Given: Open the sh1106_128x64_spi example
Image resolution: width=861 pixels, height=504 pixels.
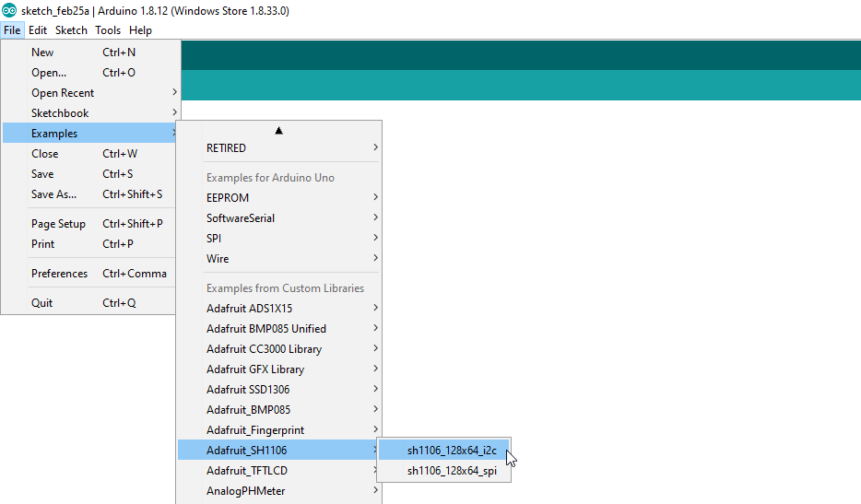Looking at the screenshot, I should pos(444,471).
